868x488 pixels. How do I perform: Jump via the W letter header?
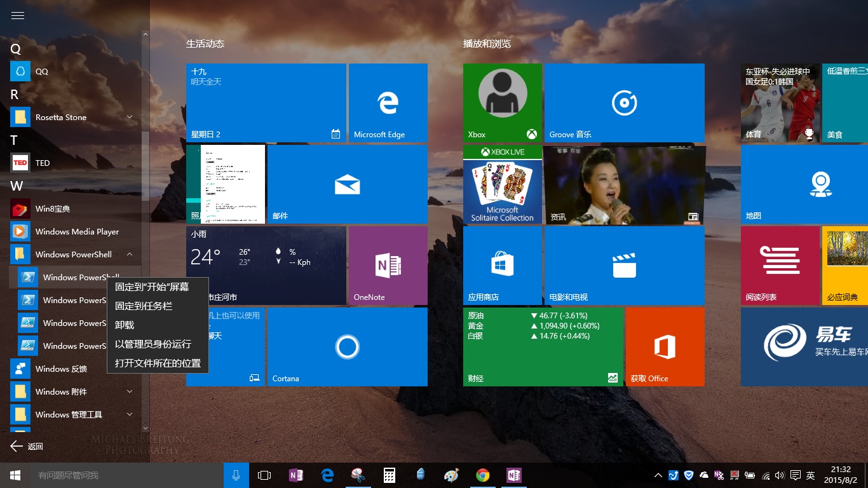17,186
